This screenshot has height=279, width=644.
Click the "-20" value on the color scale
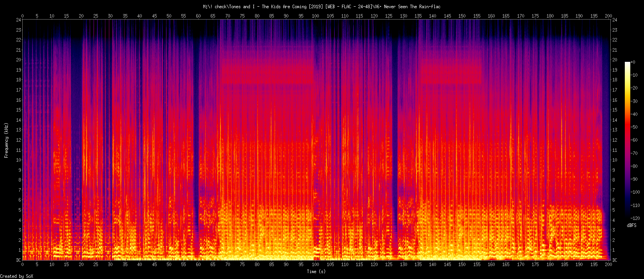pyautogui.click(x=635, y=88)
